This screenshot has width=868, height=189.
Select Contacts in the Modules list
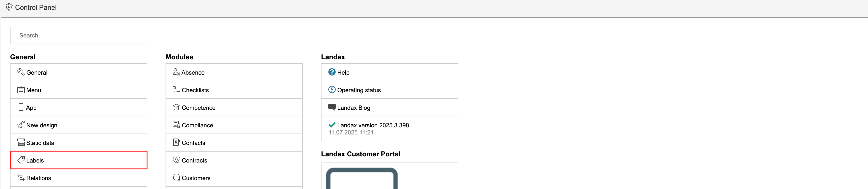point(193,143)
